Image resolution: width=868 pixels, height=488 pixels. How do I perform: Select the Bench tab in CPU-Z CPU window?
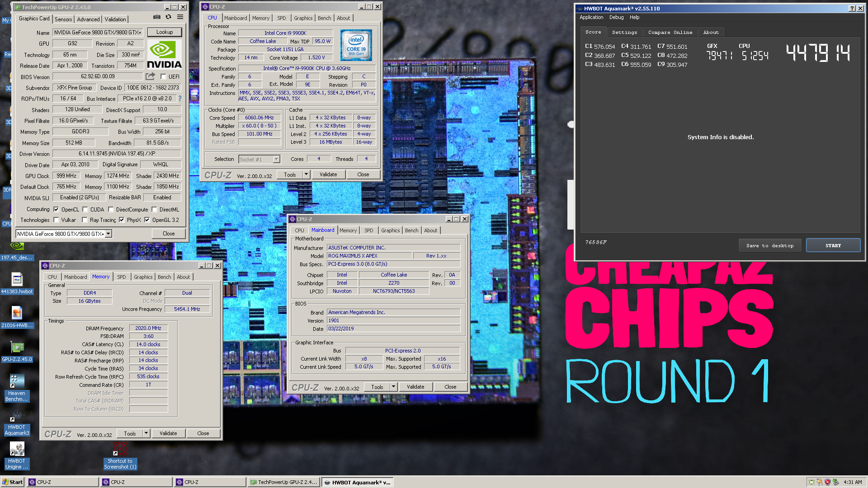point(324,18)
